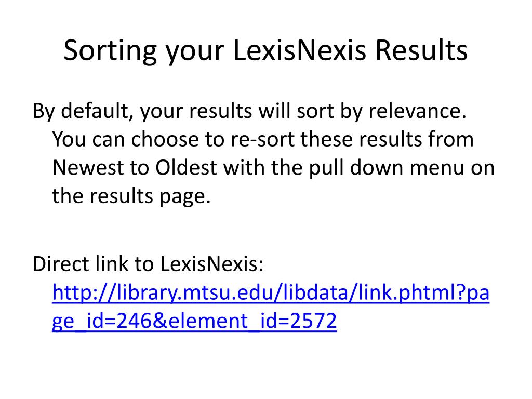Click the word Sorting in the title
The image size is (532, 399).
click(x=110, y=51)
